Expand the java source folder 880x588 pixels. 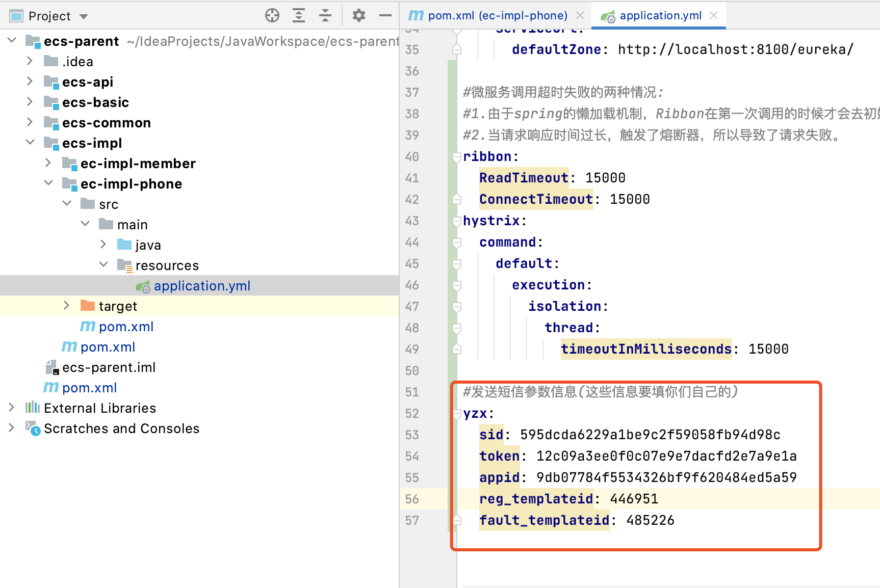coord(103,245)
